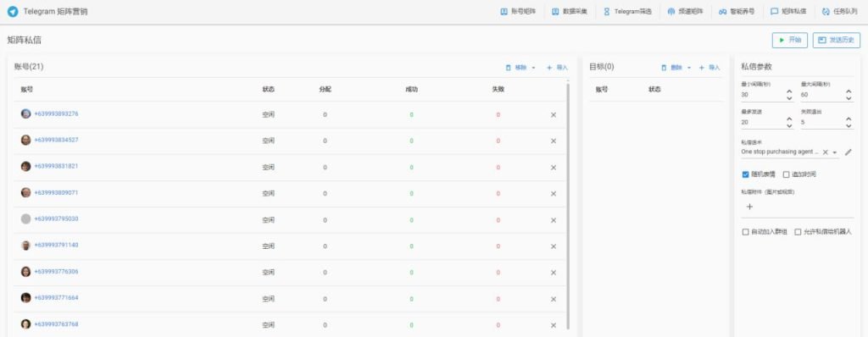This screenshot has width=868, height=337.
Task: Remove account +639993771664 with X icon
Action: pyautogui.click(x=553, y=299)
